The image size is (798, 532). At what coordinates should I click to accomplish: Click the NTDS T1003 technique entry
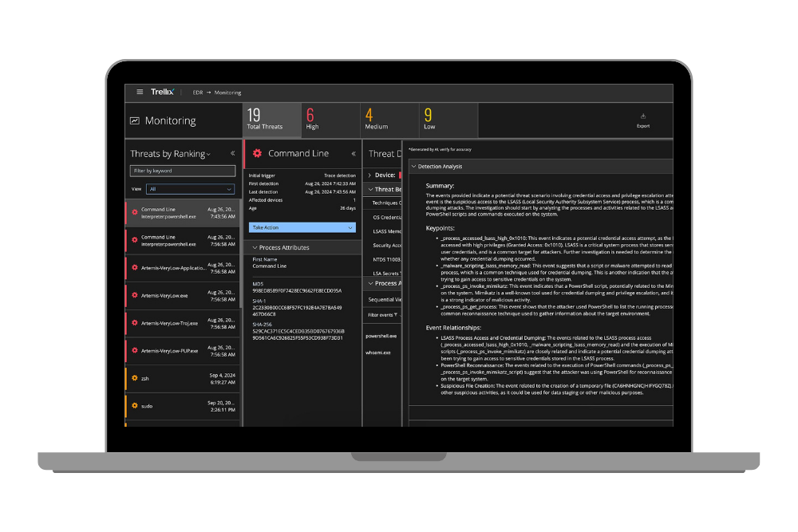[x=387, y=259]
